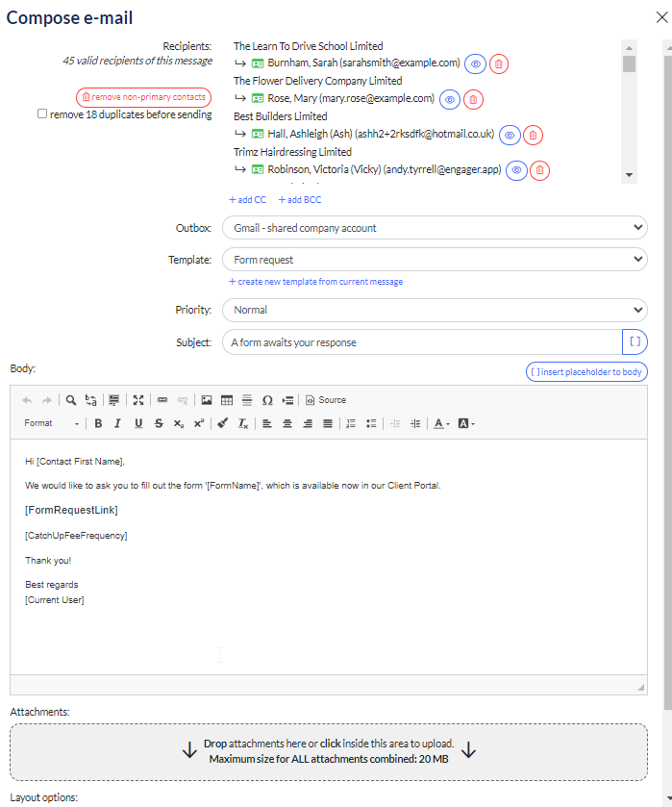Insert an image into the body
The height and width of the screenshot is (807, 672).
click(206, 400)
